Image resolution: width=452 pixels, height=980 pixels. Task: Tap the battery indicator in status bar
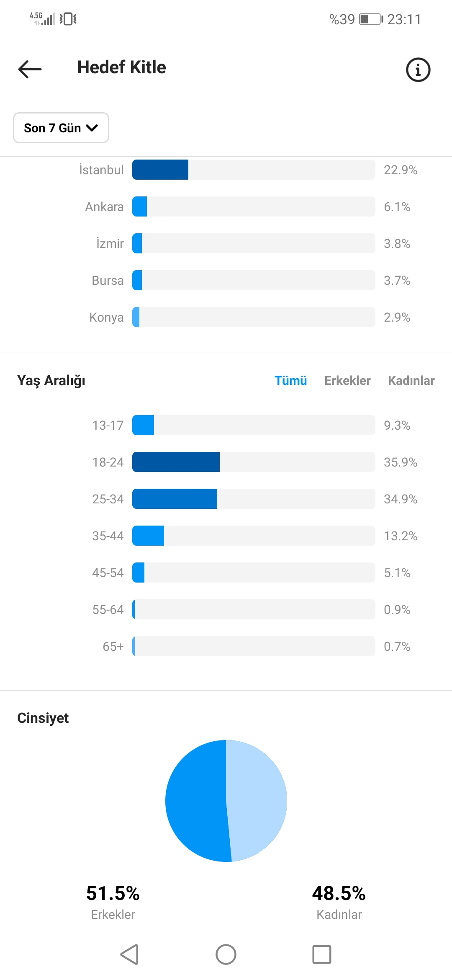pos(371,19)
